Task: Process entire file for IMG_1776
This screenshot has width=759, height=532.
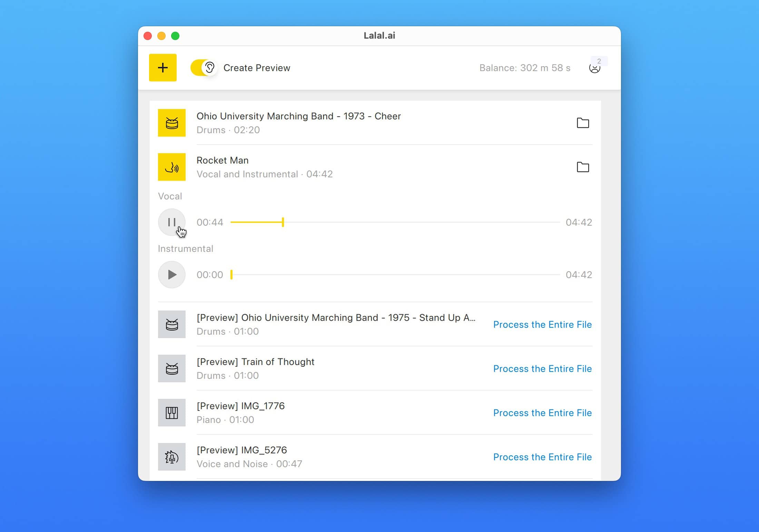Action: [542, 413]
